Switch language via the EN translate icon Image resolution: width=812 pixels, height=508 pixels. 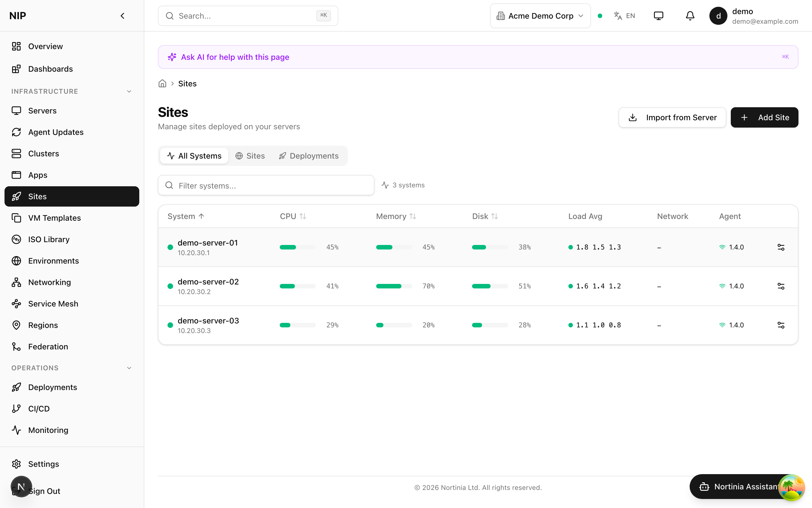click(624, 16)
